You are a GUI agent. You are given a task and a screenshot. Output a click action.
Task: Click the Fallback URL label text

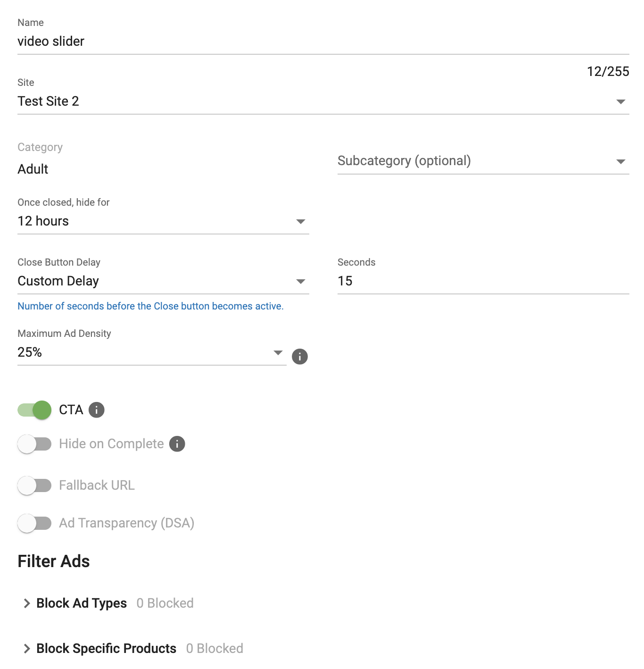pyautogui.click(x=97, y=485)
